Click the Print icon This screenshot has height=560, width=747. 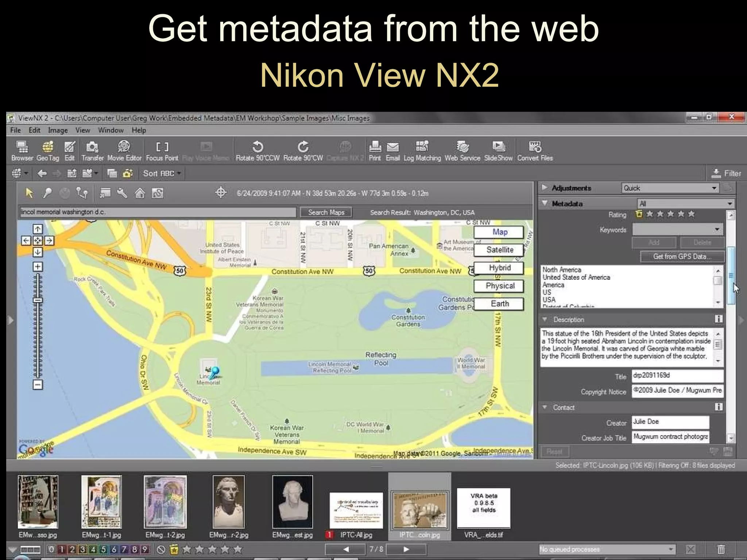tap(375, 151)
